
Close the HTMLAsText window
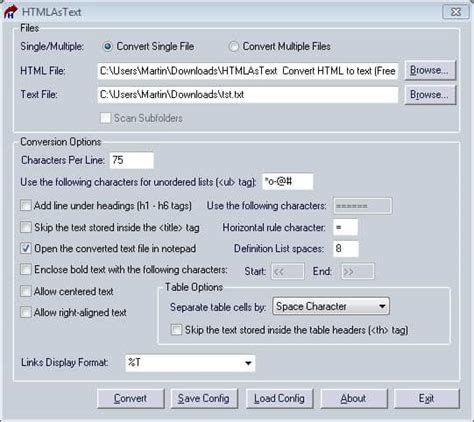pos(455,12)
